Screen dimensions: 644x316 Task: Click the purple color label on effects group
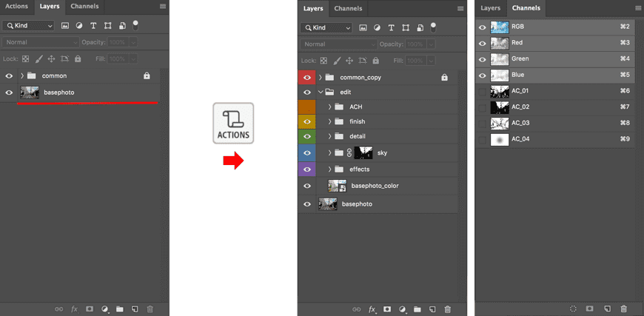[x=306, y=169]
